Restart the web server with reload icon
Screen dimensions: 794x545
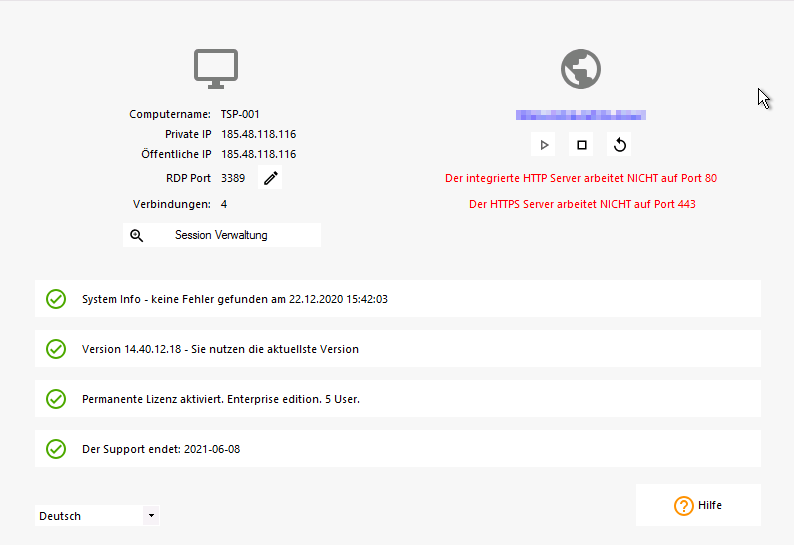point(619,145)
